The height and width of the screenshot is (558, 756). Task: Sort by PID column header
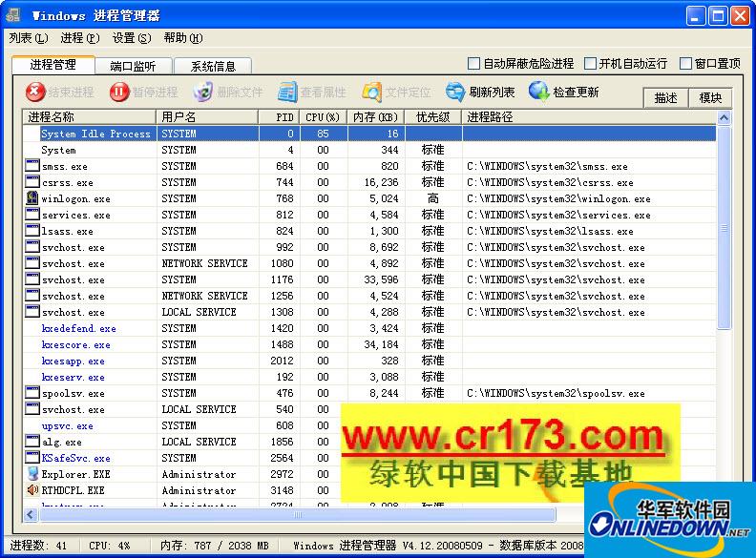pos(279,116)
